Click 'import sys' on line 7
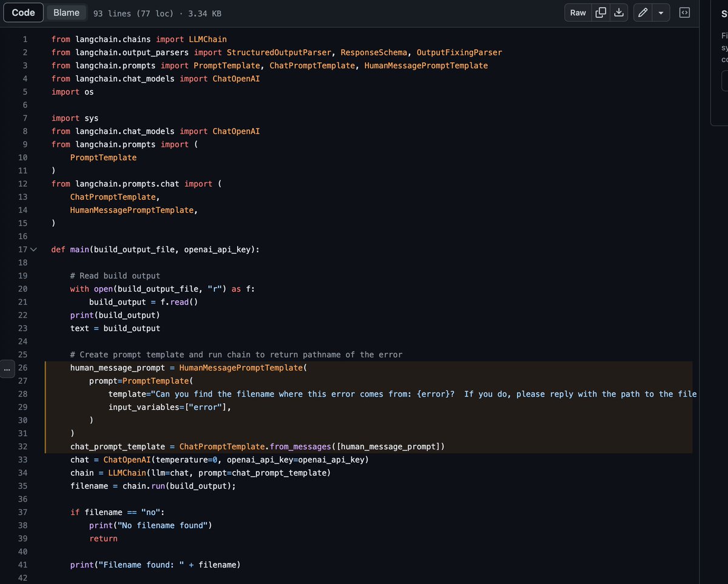Viewport: 728px width, 584px height. tap(75, 118)
